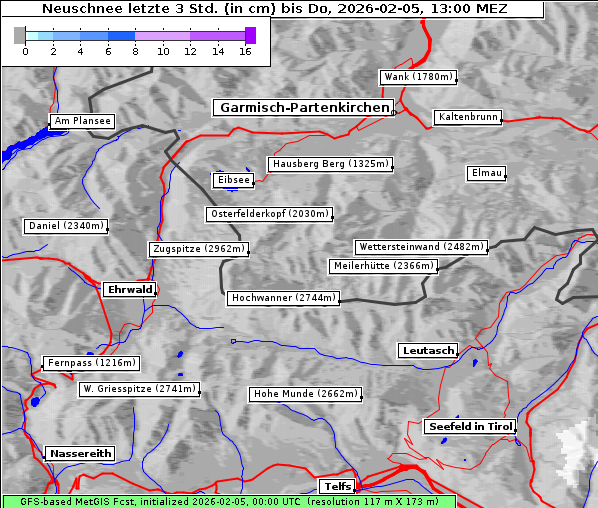Click the Elmau label

pos(487,173)
